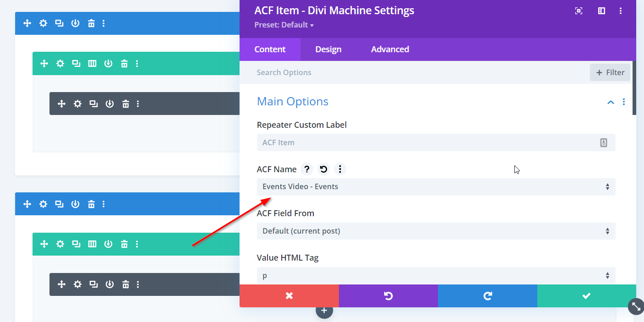The image size is (644, 322).
Task: Open the Value HTML Tag dropdown
Action: (436, 275)
